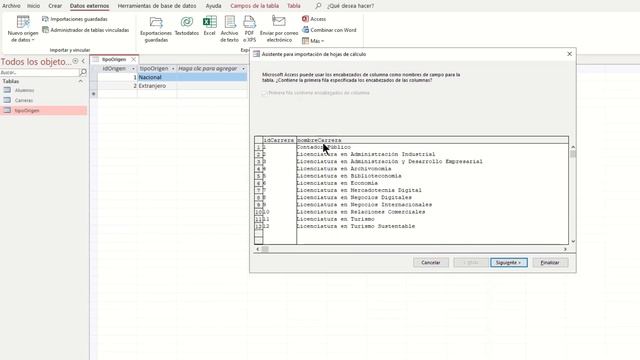Open Administrador de tablas vinculadas
Image resolution: width=640 pixels, height=360 pixels.
pyautogui.click(x=86, y=30)
